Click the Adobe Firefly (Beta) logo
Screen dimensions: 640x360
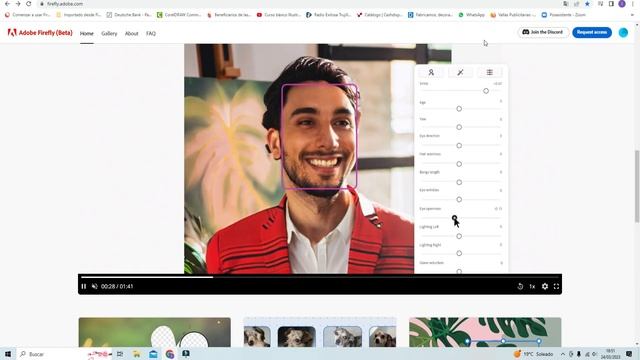(x=40, y=33)
